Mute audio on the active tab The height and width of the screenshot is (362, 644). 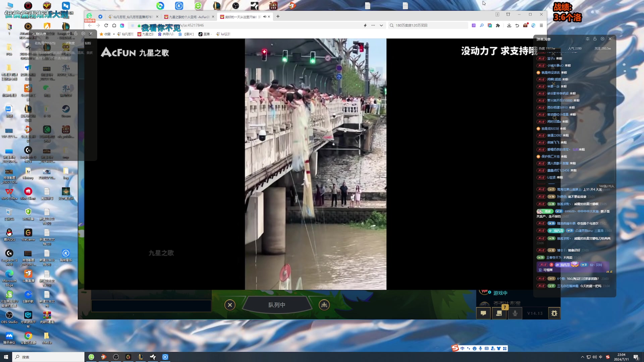point(265,16)
